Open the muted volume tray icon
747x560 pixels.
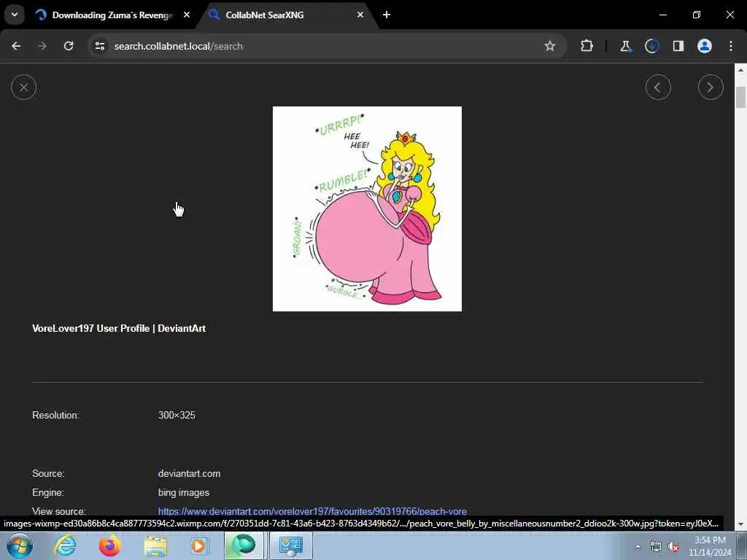(x=673, y=547)
